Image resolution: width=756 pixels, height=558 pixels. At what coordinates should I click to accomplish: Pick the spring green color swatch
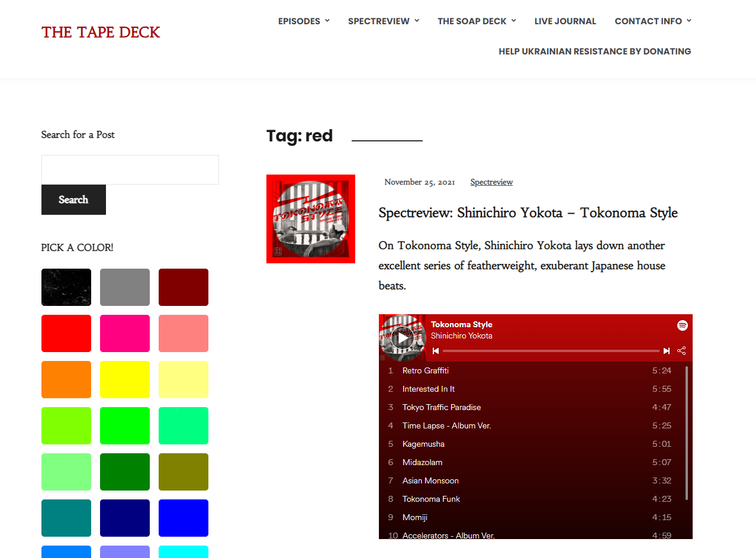click(184, 426)
